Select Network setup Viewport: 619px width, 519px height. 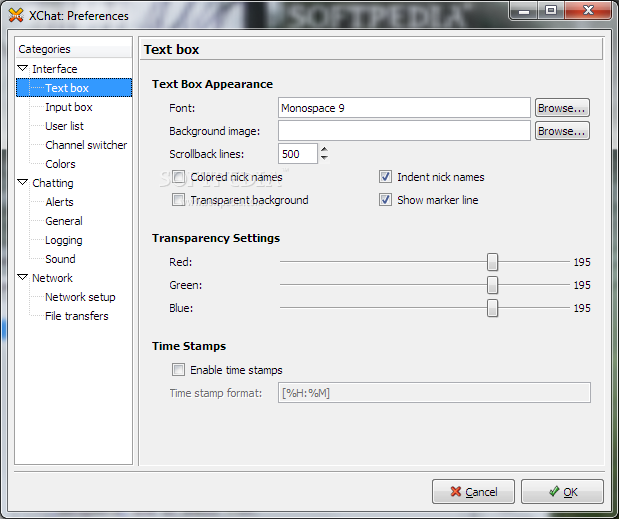(x=80, y=297)
